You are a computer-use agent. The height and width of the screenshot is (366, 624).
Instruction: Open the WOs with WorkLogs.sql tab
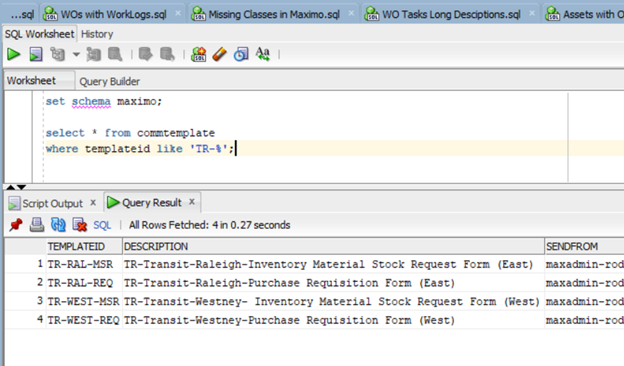coord(113,15)
